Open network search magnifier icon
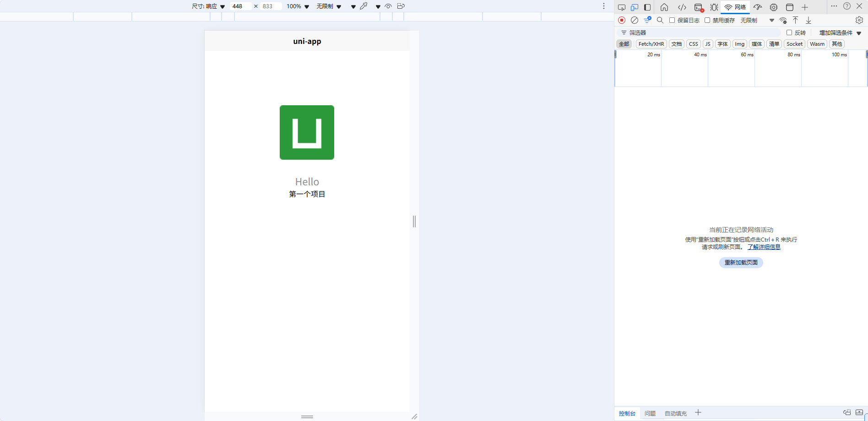The width and height of the screenshot is (868, 421). click(660, 20)
